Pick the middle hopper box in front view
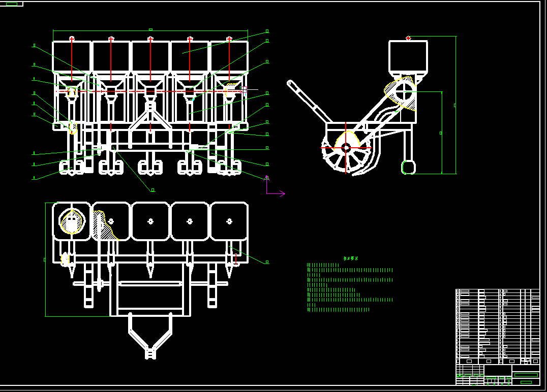Viewport: 547px width, 392px height. 150,56
